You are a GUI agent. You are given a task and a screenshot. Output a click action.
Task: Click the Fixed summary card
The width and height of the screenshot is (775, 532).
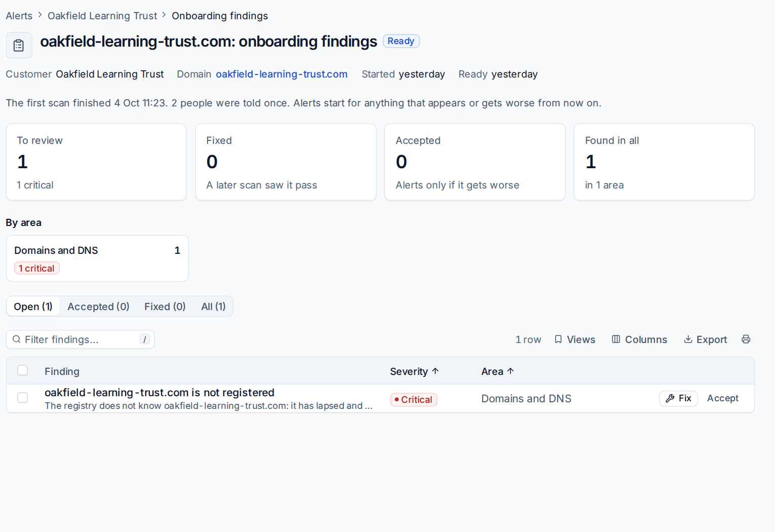tap(286, 162)
